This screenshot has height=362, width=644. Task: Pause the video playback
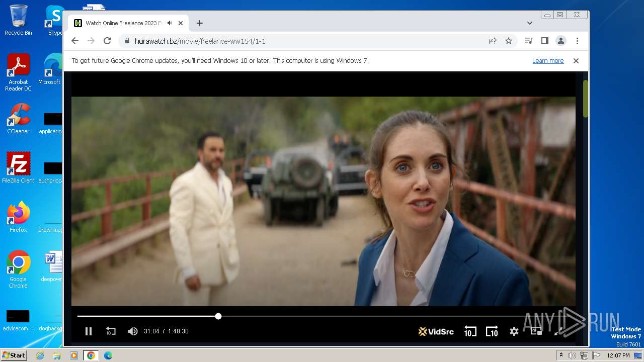[89, 331]
